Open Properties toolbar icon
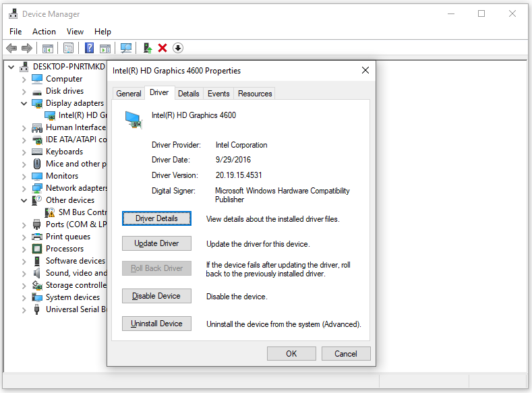 [68, 48]
